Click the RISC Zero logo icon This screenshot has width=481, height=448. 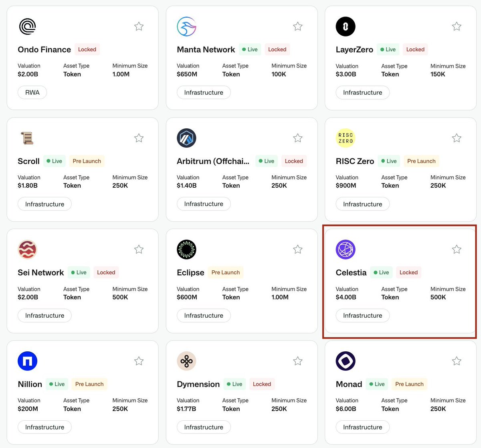coord(346,138)
